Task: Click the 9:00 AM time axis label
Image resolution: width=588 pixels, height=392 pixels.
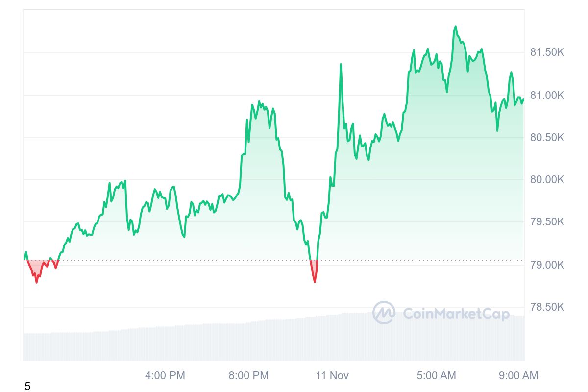Action: [518, 376]
